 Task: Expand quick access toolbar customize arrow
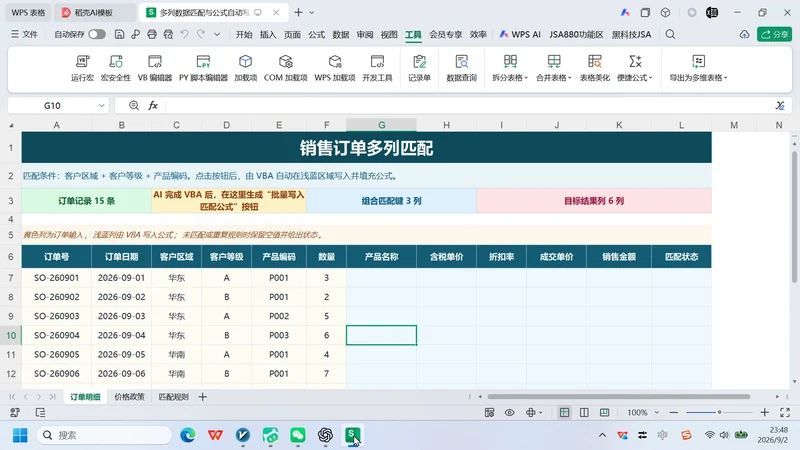click(217, 34)
